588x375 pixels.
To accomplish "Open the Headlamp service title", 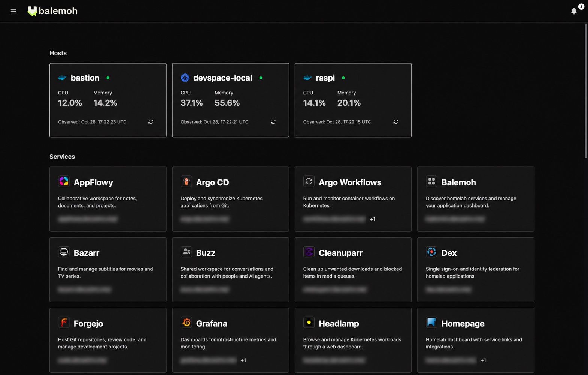I will pos(339,323).
